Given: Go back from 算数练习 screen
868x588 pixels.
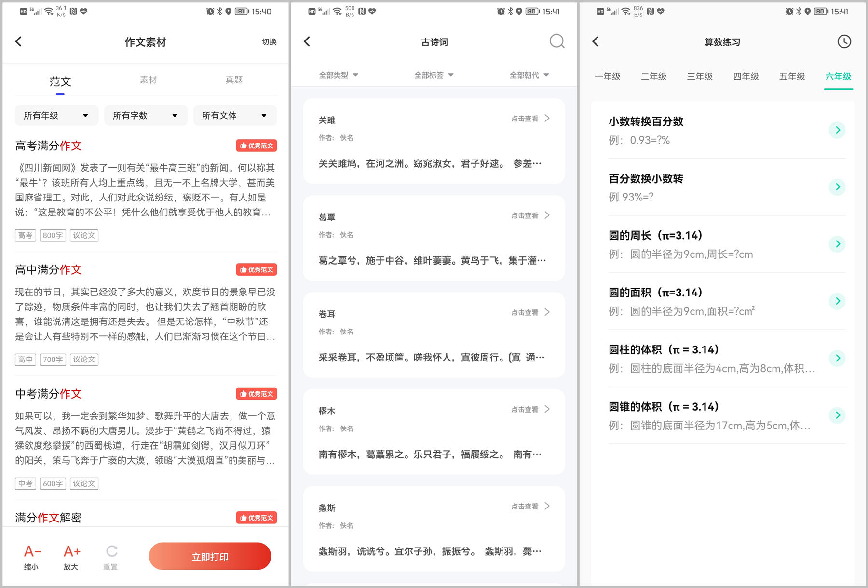Looking at the screenshot, I should click(x=596, y=41).
